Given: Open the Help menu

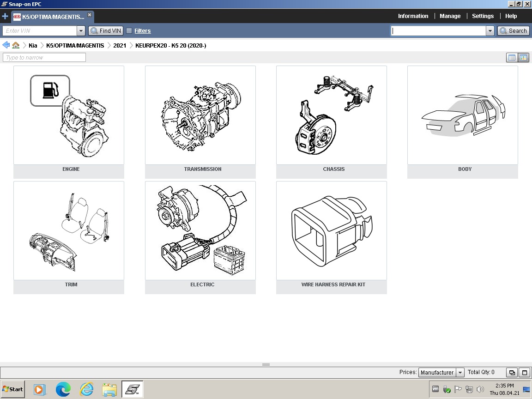Looking at the screenshot, I should [511, 16].
